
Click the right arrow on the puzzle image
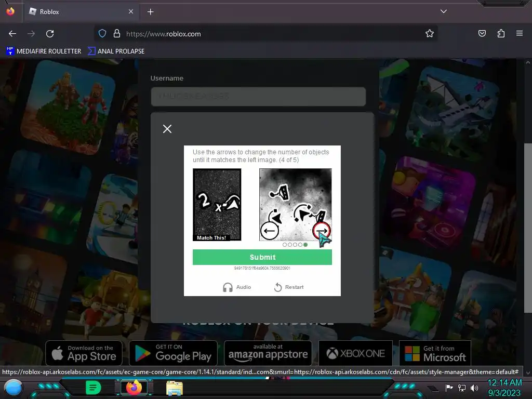click(321, 231)
